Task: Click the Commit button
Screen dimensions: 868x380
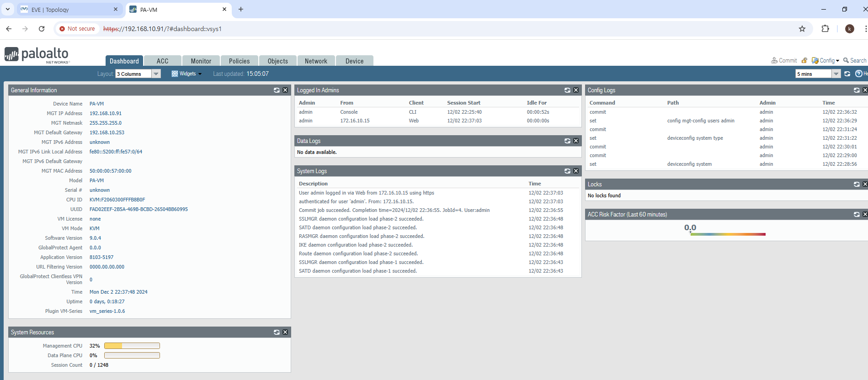Action: [784, 60]
